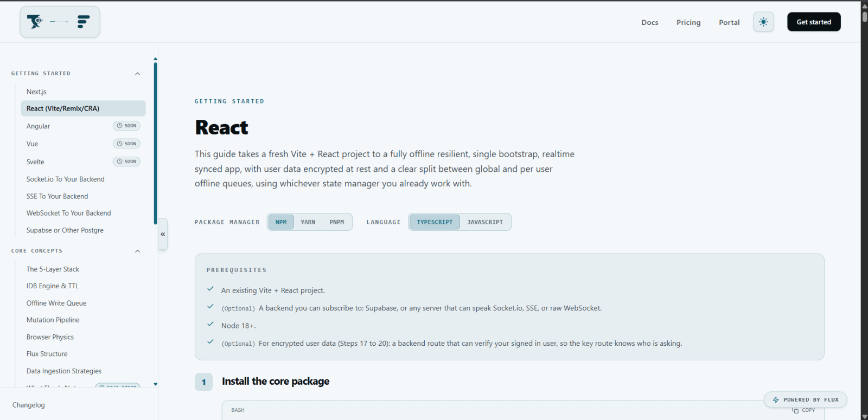
Task: Switch package manager to YARN
Action: click(x=308, y=222)
